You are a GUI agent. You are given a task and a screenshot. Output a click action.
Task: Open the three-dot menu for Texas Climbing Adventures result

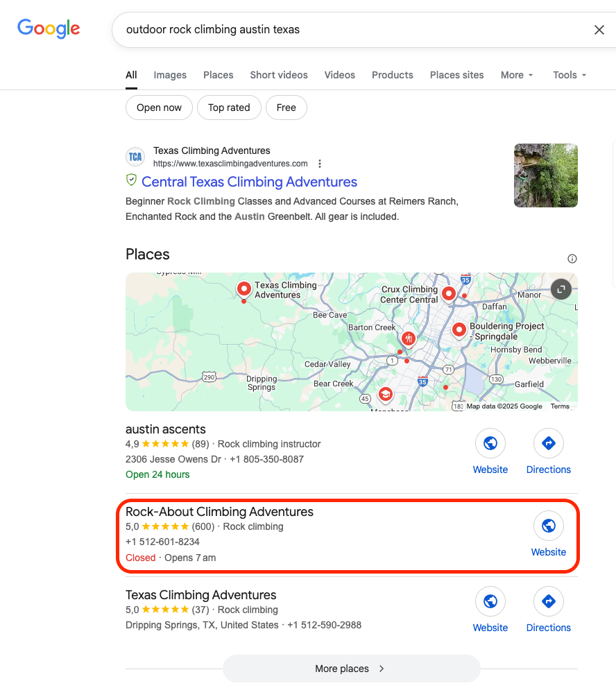(320, 163)
